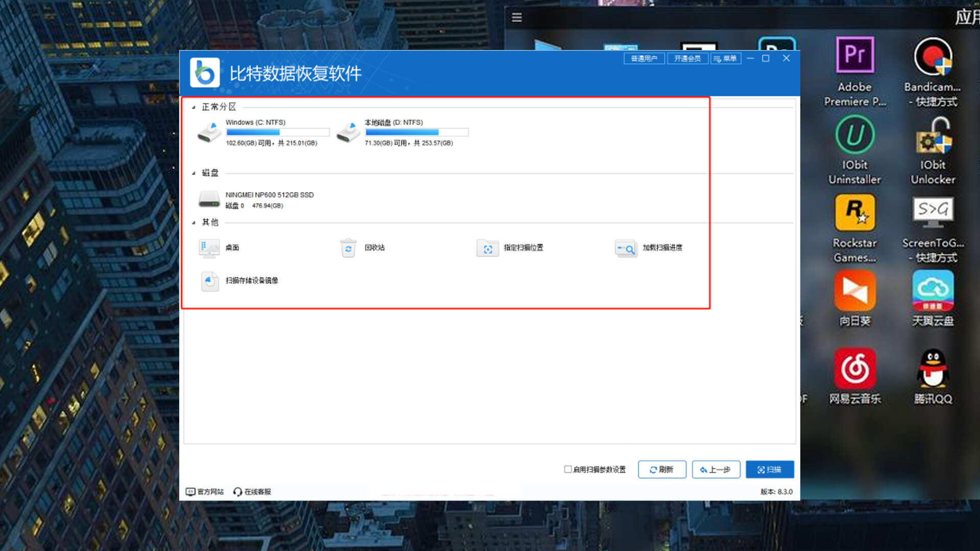Minimize the data recovery window

click(x=750, y=59)
